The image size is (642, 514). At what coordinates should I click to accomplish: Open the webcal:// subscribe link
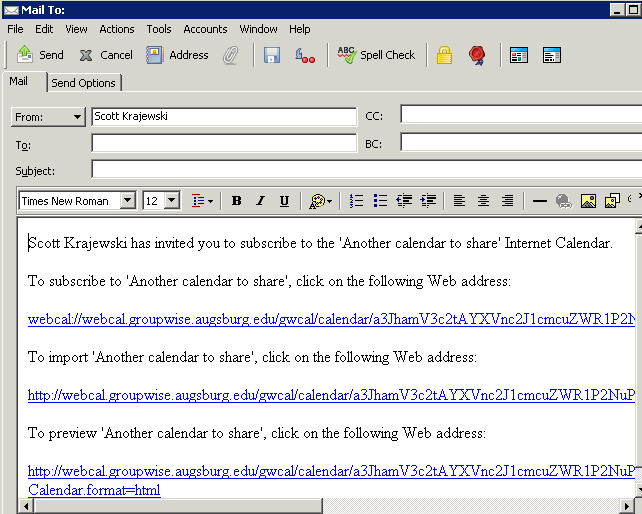[x=331, y=319]
